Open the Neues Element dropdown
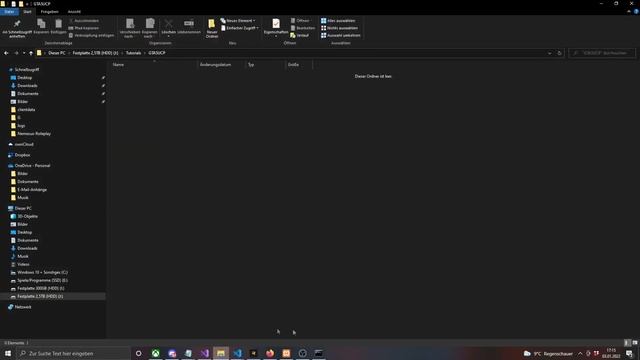The width and height of the screenshot is (640, 360). click(238, 20)
